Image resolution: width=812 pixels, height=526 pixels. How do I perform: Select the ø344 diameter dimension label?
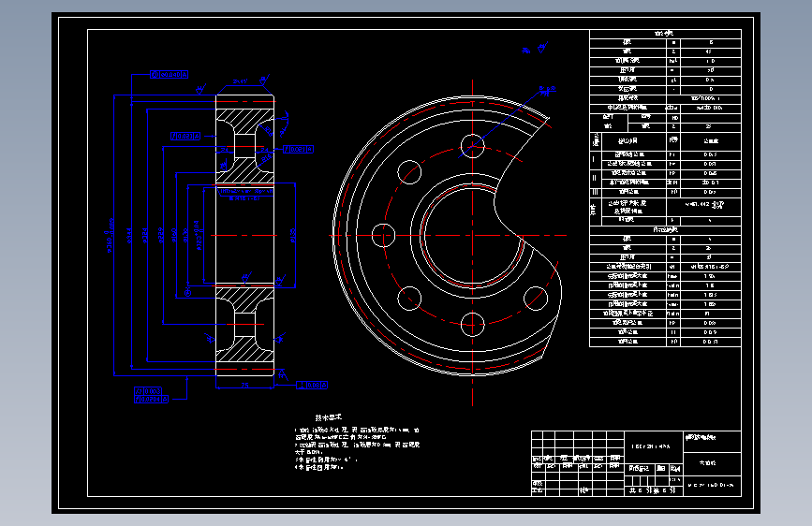pyautogui.click(x=129, y=236)
